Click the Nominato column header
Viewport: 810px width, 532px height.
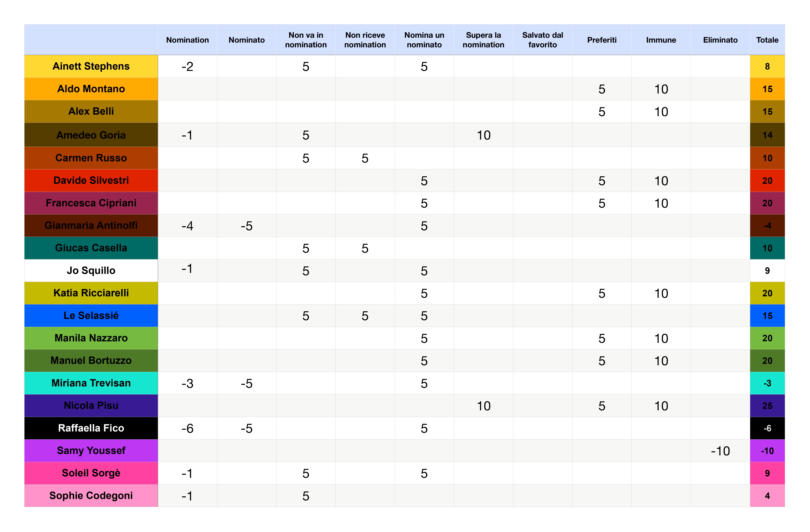[x=246, y=40]
